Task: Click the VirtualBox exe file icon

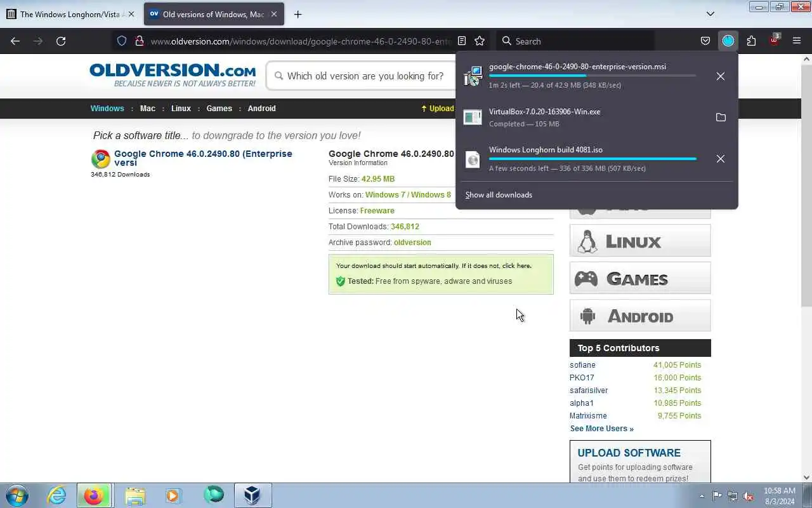Action: [x=473, y=117]
